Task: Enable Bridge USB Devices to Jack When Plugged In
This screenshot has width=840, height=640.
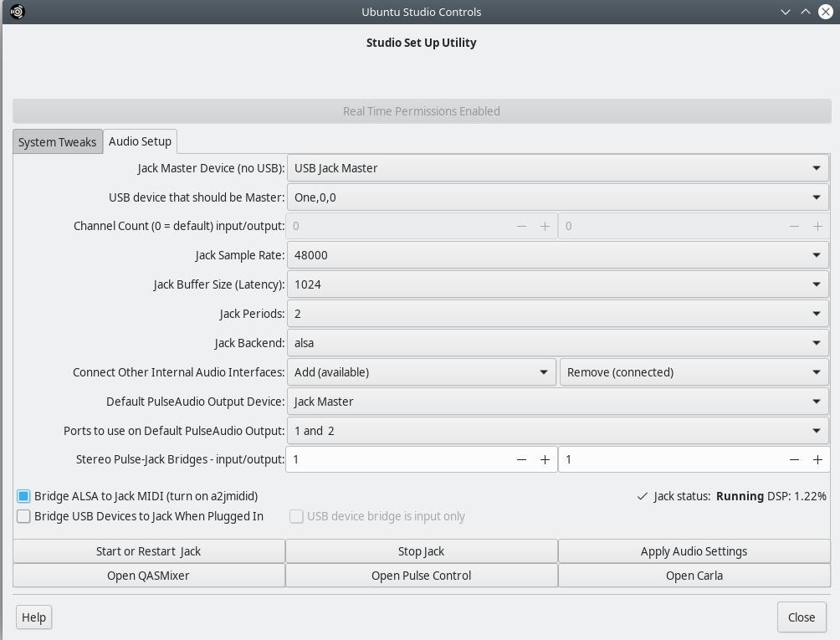Action: click(x=23, y=516)
